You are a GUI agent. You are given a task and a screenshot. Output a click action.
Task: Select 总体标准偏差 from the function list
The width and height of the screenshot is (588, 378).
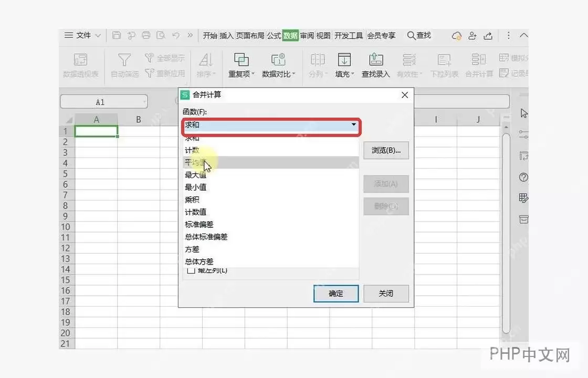pyautogui.click(x=271, y=237)
